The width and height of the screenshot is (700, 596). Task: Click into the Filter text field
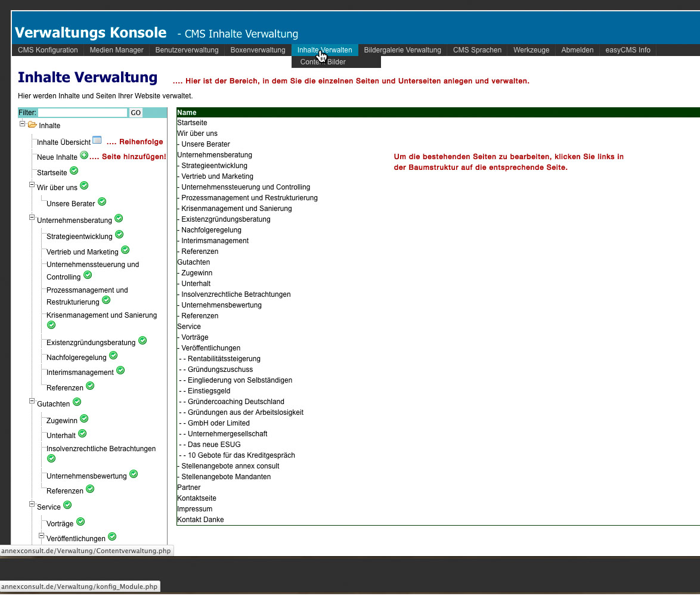(x=82, y=113)
